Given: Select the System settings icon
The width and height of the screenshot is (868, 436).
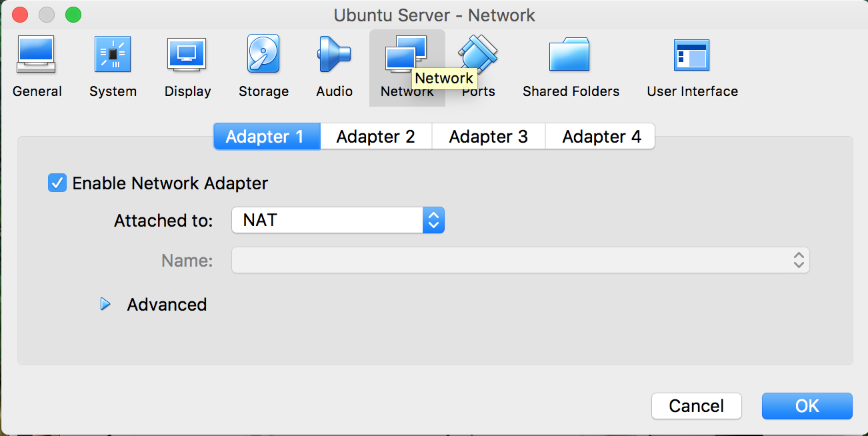Looking at the screenshot, I should [x=113, y=63].
